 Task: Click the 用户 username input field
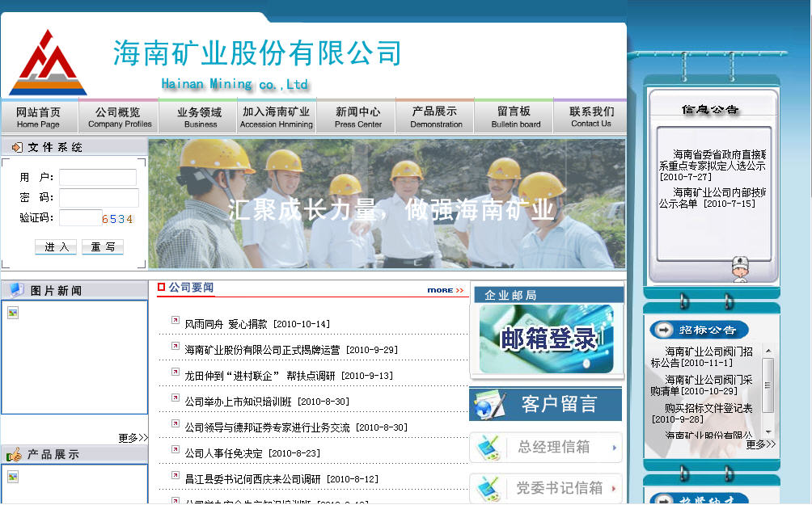(98, 177)
